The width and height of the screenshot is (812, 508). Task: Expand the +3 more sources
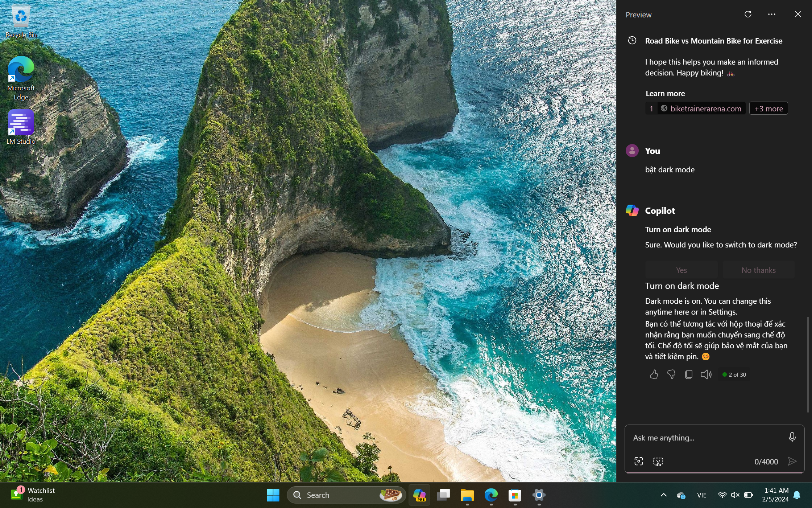tap(768, 108)
